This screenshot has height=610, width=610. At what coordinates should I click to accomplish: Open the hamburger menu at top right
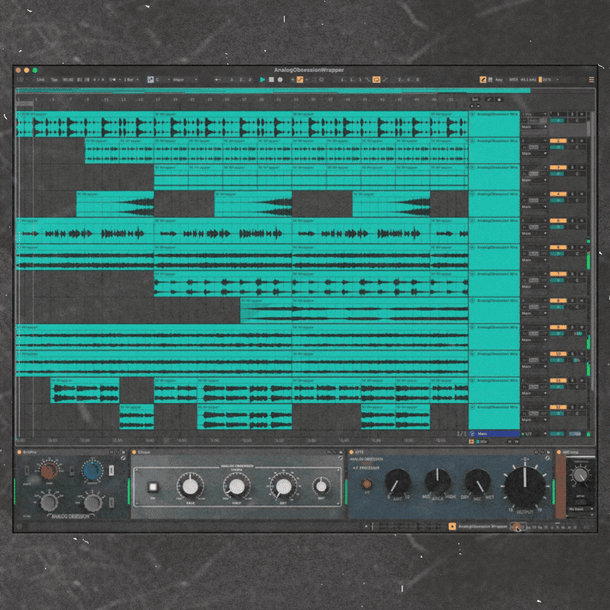pyautogui.click(x=591, y=80)
